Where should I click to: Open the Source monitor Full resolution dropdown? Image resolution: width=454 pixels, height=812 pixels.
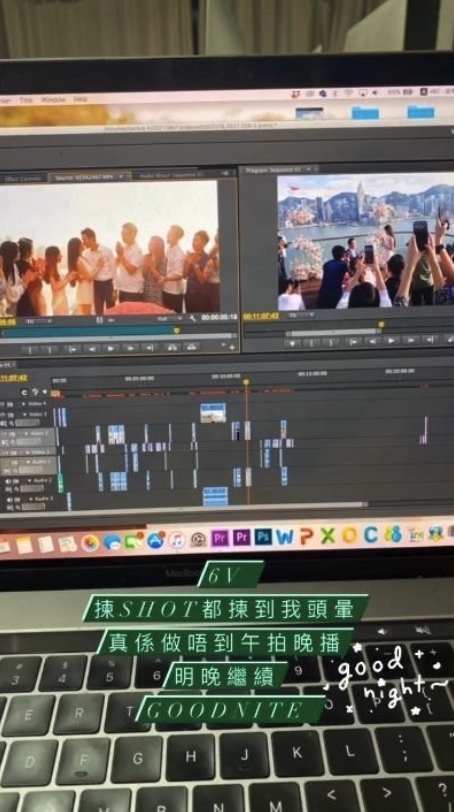(170, 318)
